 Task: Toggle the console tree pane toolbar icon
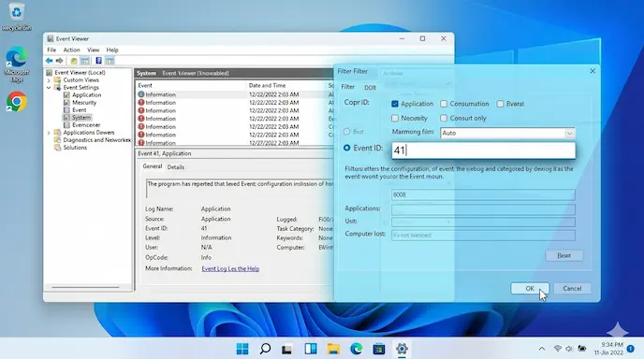pyautogui.click(x=84, y=61)
